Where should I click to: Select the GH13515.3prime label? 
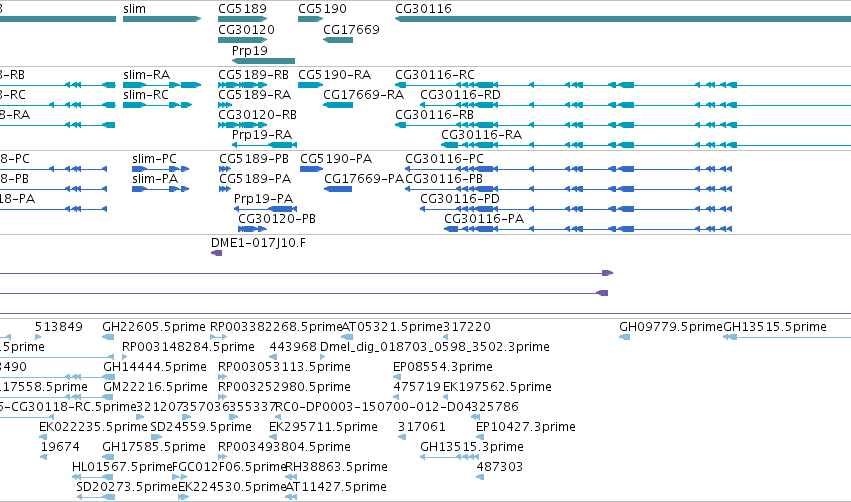tap(472, 447)
